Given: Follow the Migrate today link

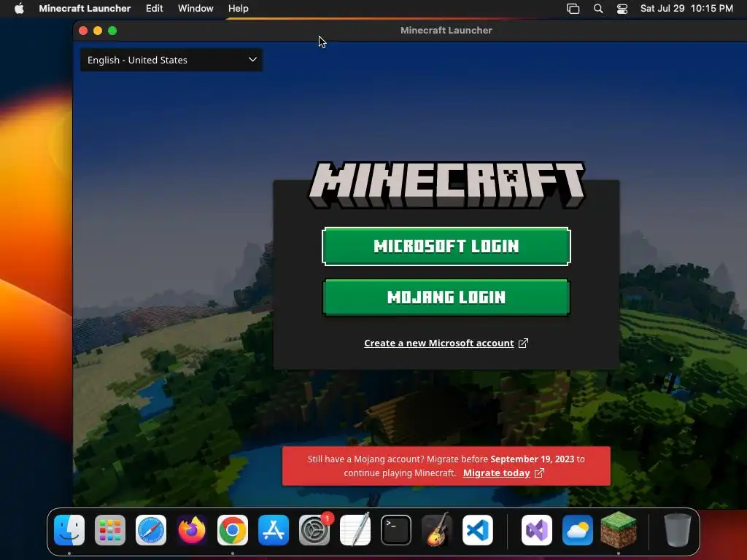Looking at the screenshot, I should (496, 472).
